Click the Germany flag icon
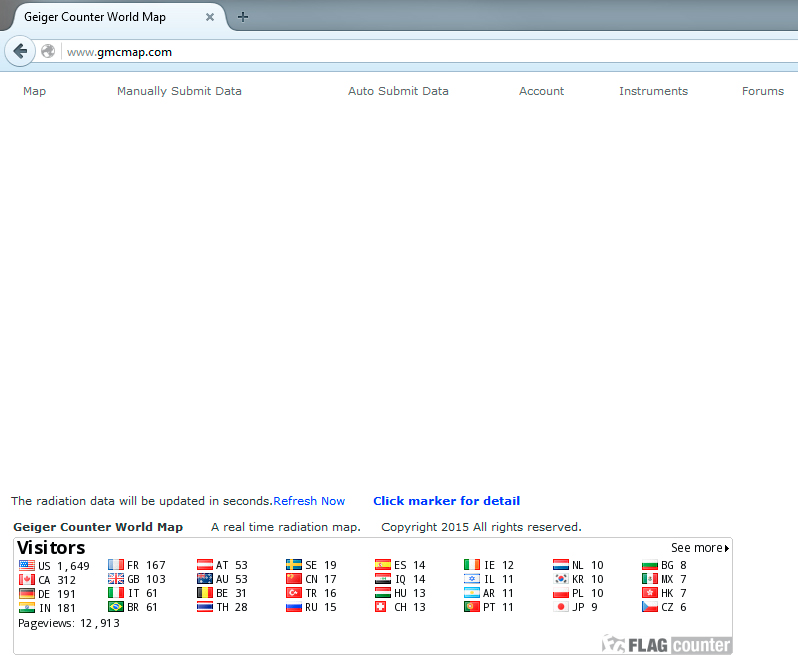798x670 pixels. click(27, 594)
